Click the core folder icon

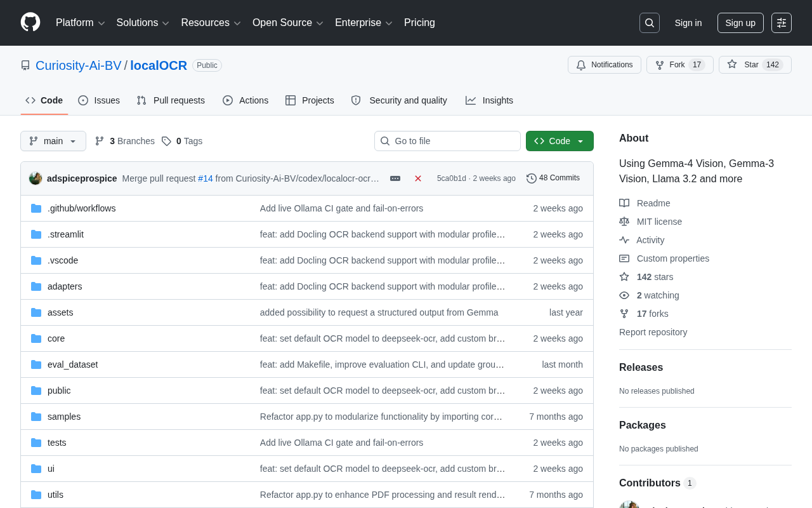36,338
